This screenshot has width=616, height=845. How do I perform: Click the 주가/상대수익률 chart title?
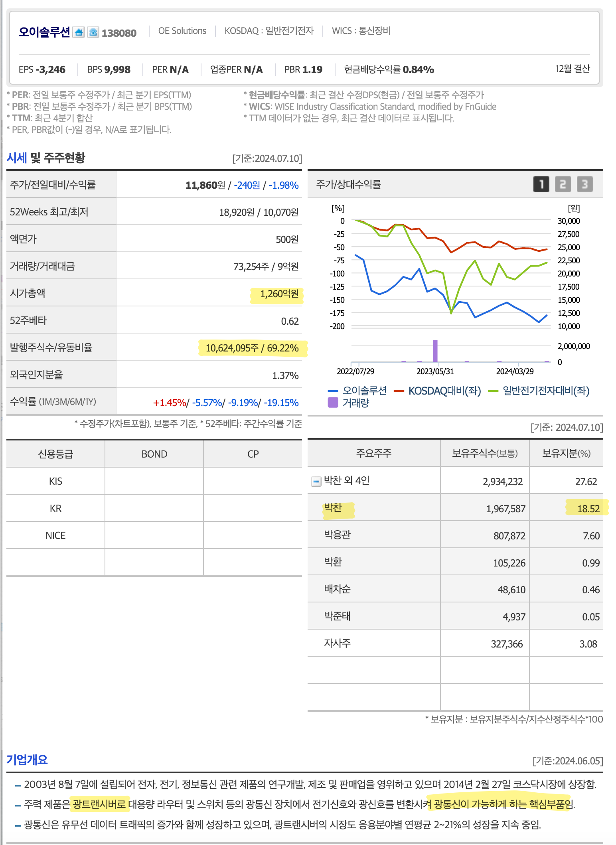tap(348, 184)
